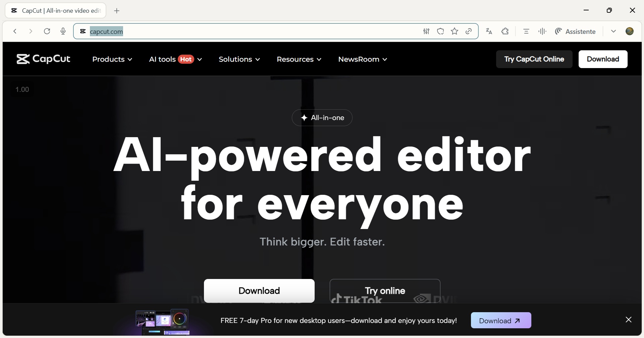Click the CapCut logo in header
The width and height of the screenshot is (644, 338).
(x=43, y=59)
